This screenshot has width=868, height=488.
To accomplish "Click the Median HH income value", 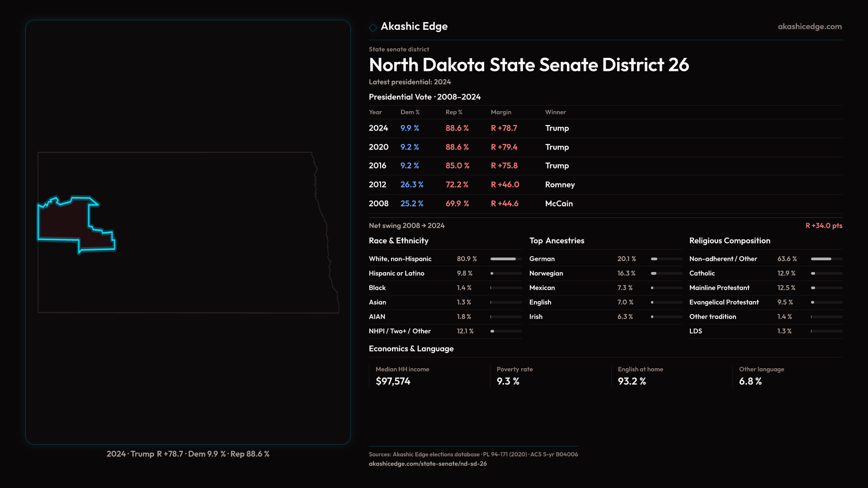I will (393, 381).
